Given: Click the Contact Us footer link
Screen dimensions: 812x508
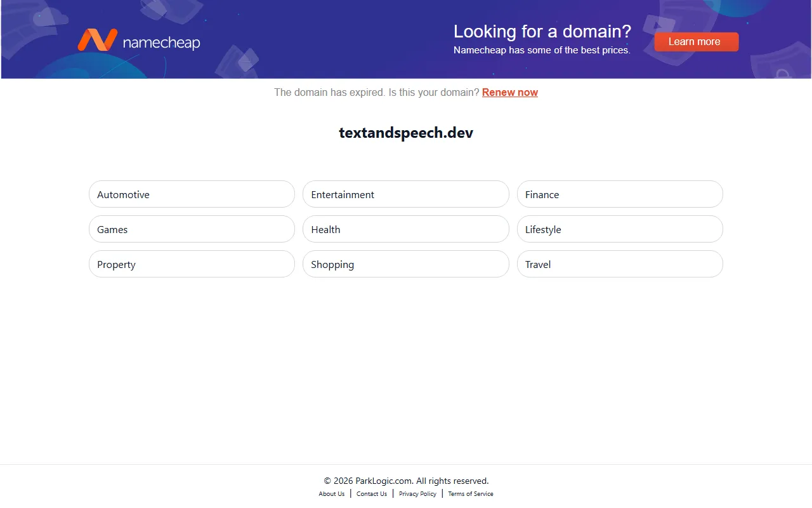Looking at the screenshot, I should (x=372, y=494).
